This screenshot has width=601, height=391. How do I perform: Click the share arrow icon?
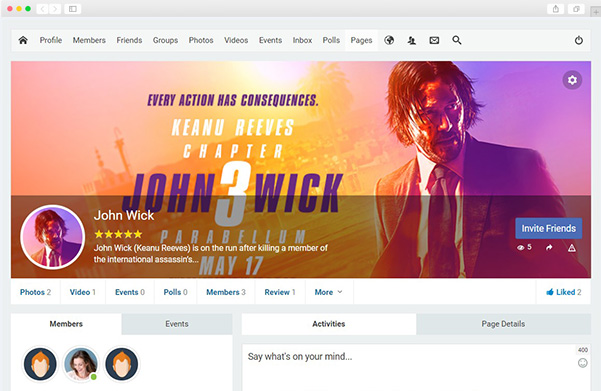[549, 248]
